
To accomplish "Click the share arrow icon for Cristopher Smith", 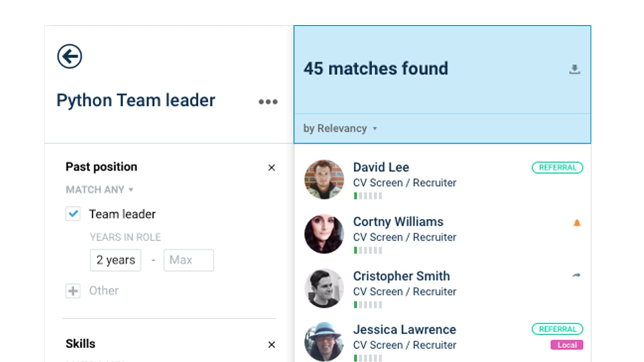I will (x=576, y=275).
